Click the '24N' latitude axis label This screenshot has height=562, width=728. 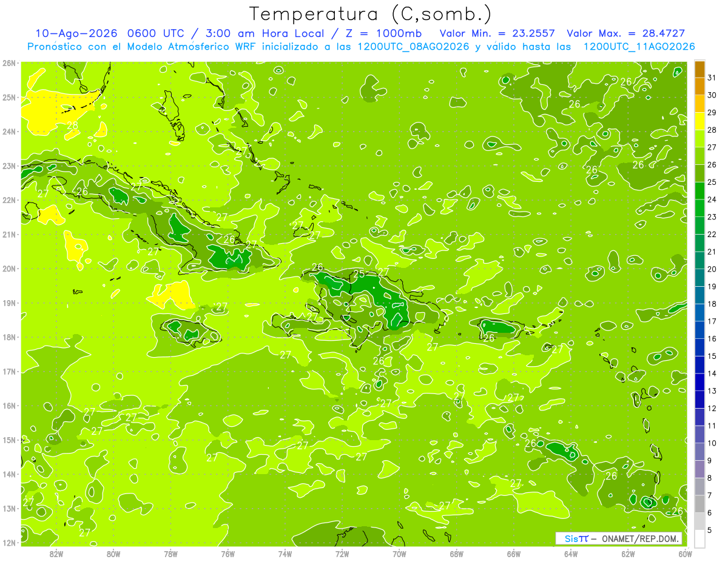[8, 132]
